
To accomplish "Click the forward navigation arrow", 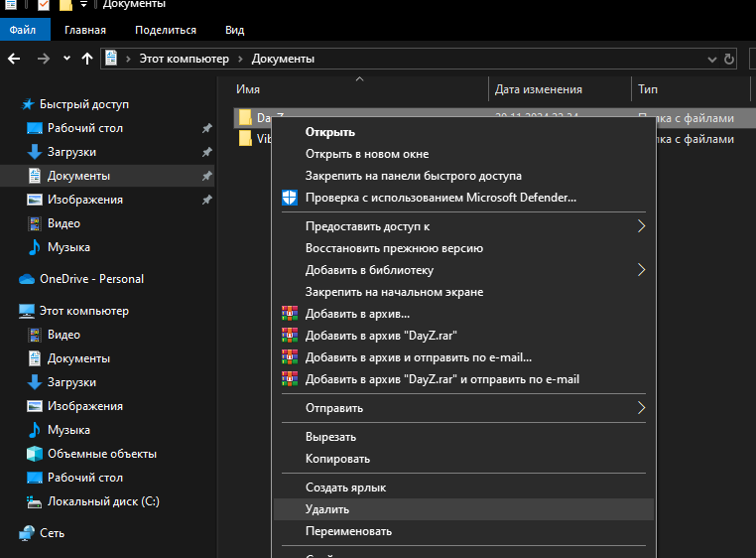I will [44, 59].
